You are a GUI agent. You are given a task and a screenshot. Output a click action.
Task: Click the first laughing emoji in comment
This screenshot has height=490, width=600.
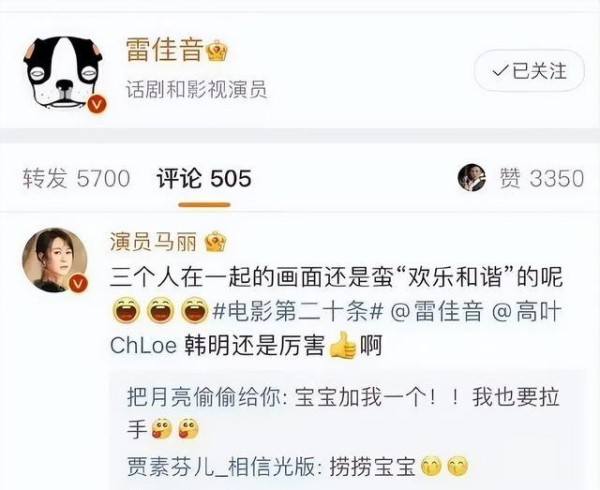coord(127,311)
